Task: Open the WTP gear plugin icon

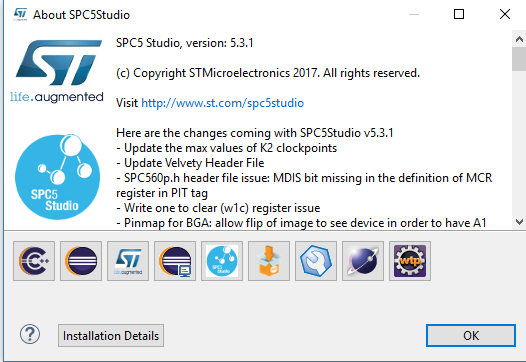Action: pos(410,261)
